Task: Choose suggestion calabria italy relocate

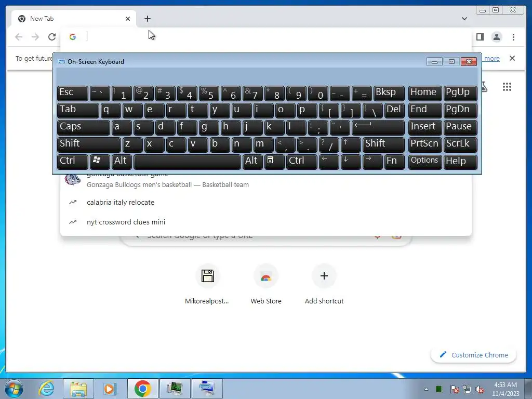Action: 266,202
